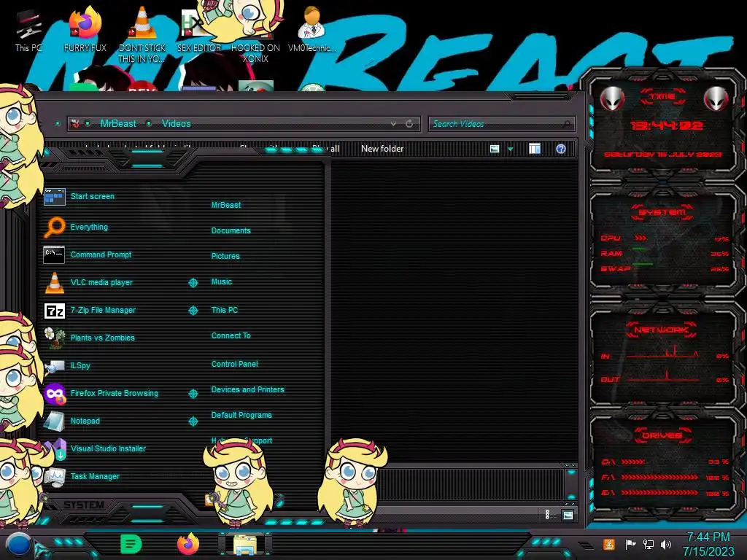Screen dimensions: 747x560
Task: Open the network tray icon
Action: point(648,544)
